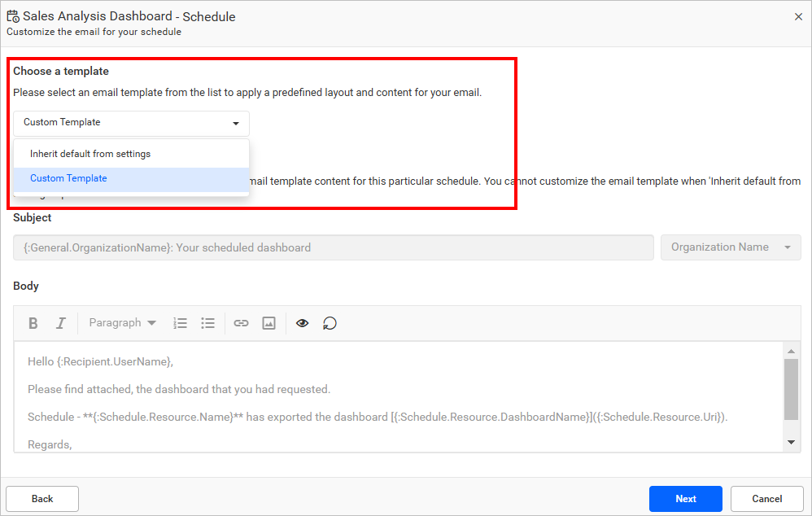Open the Paragraph format dropdown
Image resolution: width=812 pixels, height=516 pixels.
coord(122,323)
